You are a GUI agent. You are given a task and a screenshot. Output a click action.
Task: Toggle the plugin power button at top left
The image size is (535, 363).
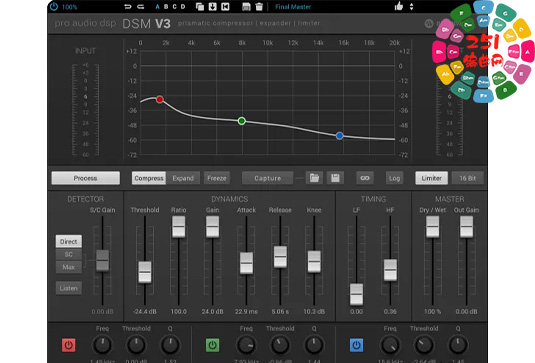click(x=54, y=6)
